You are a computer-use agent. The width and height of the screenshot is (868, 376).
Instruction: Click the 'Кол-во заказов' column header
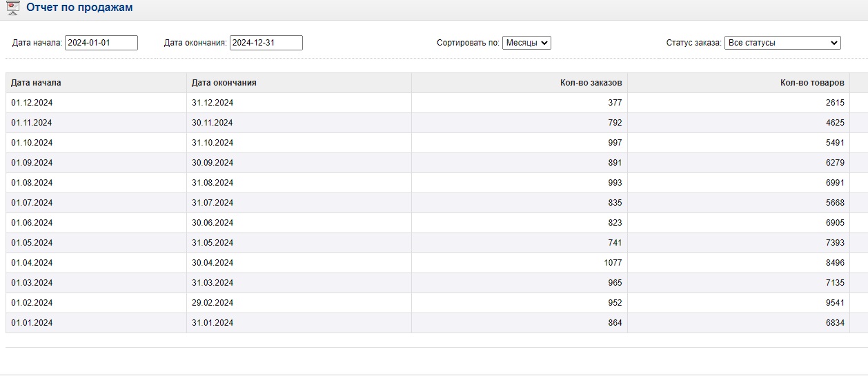[x=591, y=83]
